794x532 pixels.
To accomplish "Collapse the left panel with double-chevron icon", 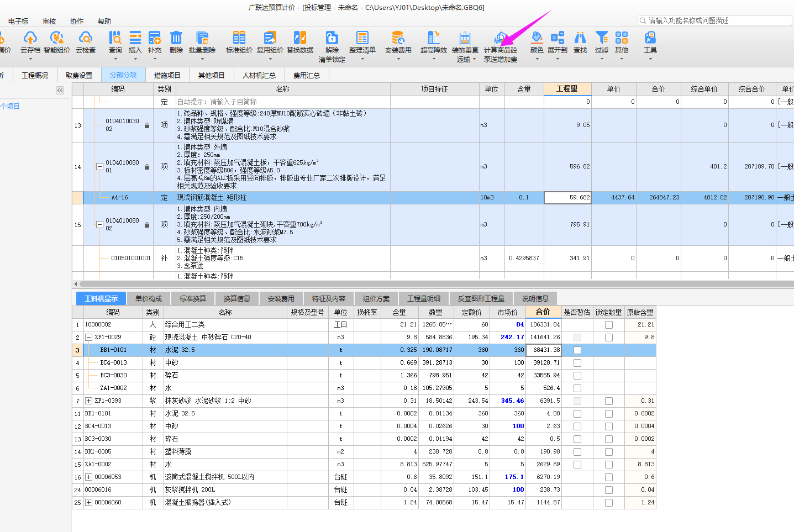I will [60, 90].
